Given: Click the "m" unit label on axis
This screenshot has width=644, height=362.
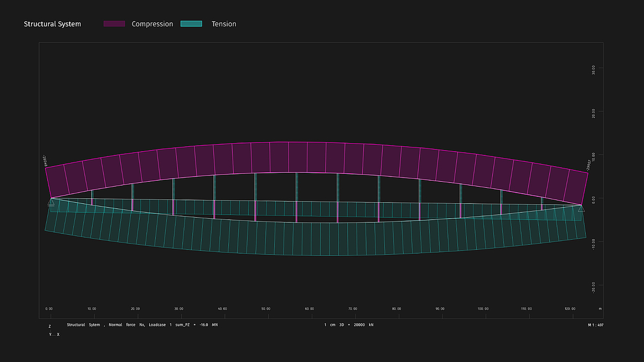Looking at the screenshot, I should (601, 309).
